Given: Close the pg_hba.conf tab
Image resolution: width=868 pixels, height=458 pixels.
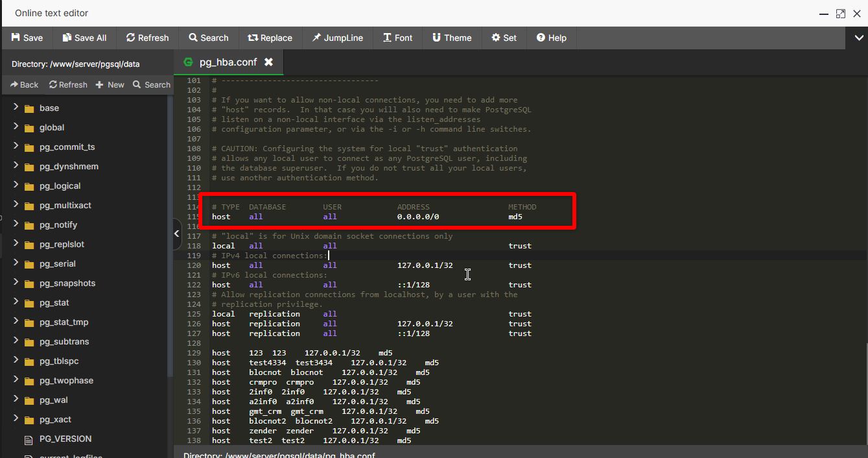Looking at the screenshot, I should (x=268, y=62).
